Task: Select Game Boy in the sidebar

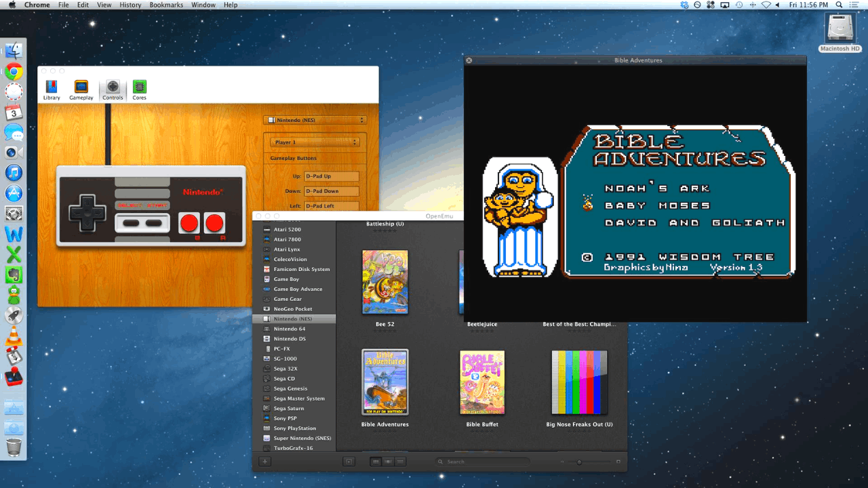Action: 294,279
